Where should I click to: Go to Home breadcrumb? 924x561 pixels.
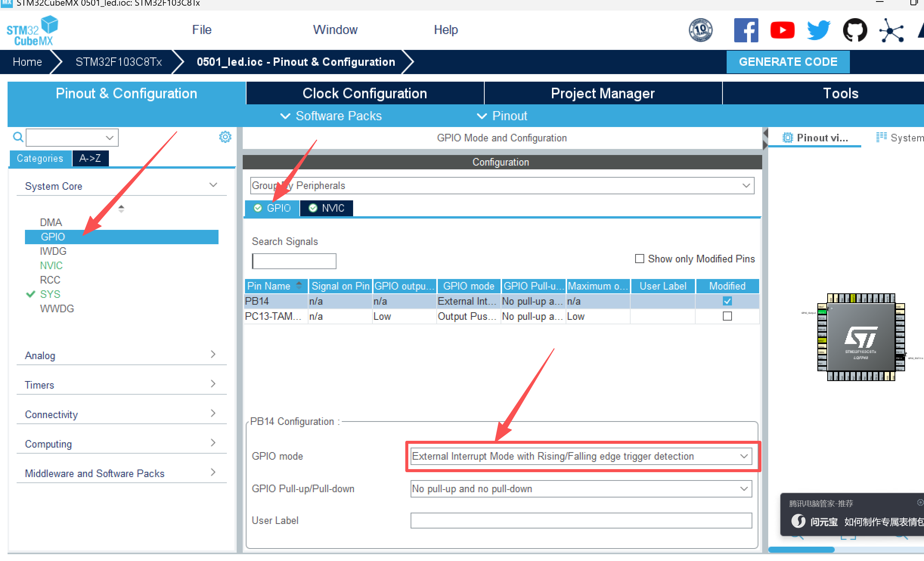tap(27, 62)
